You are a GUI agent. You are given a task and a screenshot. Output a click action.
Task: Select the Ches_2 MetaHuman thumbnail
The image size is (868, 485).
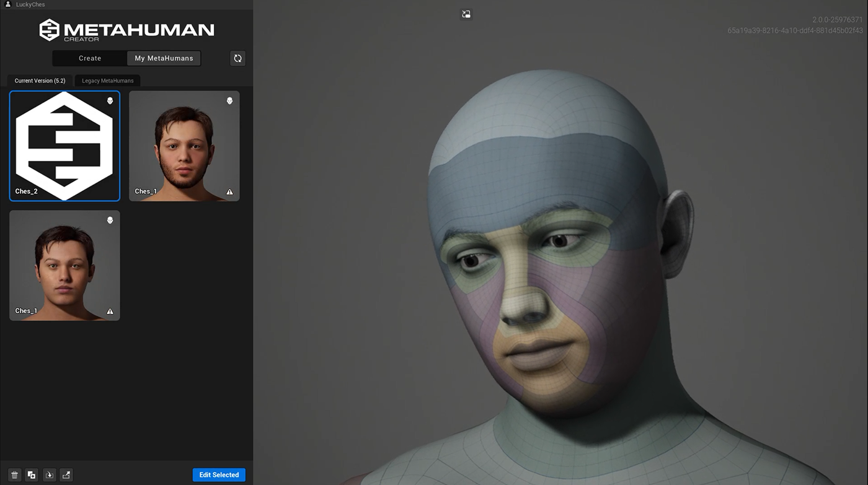point(64,146)
